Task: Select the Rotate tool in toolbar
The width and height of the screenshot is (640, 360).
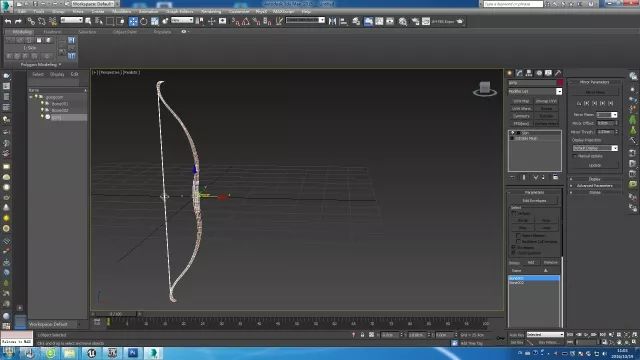Action: click(144, 21)
